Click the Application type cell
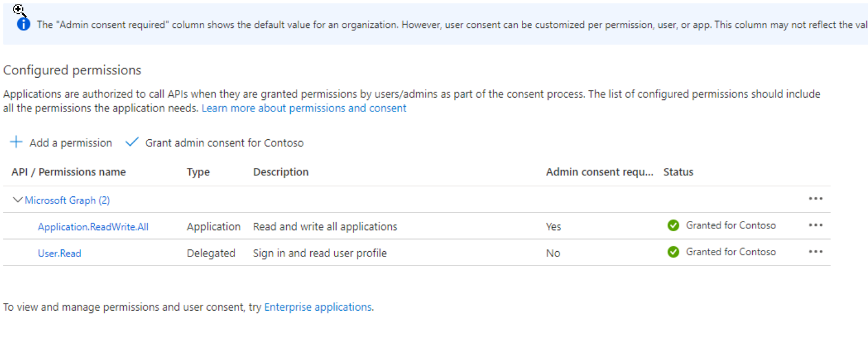The height and width of the screenshot is (342, 868). 214,227
